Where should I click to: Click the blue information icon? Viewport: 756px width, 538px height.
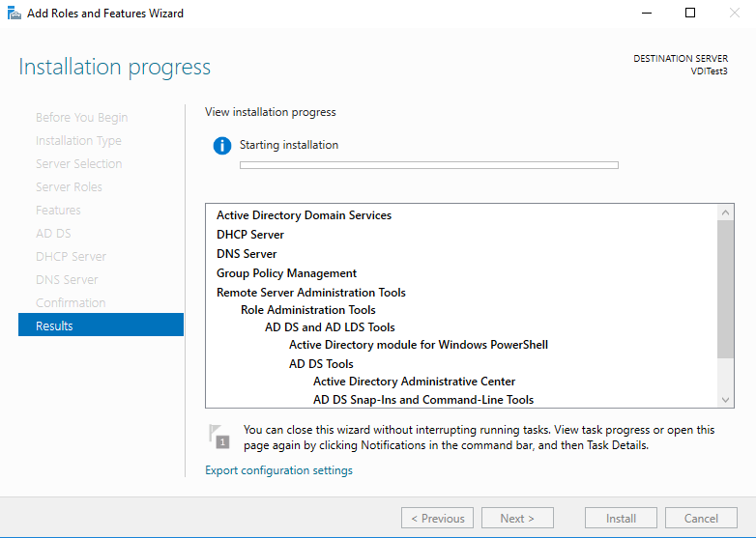point(222,146)
